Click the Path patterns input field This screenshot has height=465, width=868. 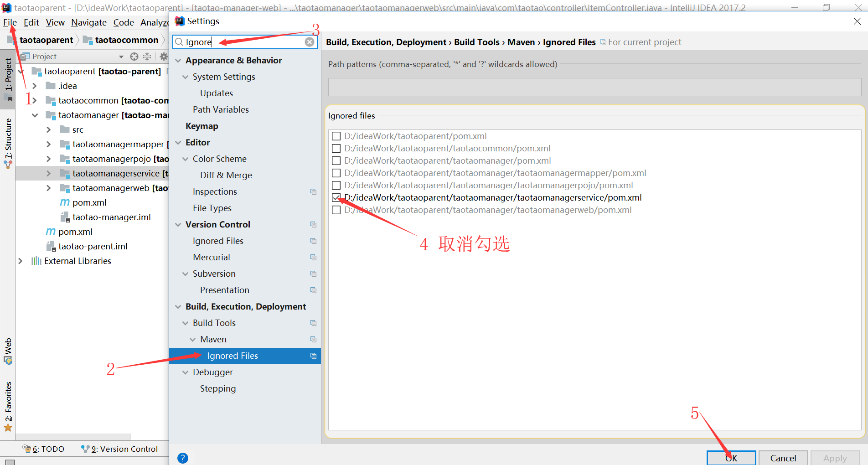click(594, 87)
